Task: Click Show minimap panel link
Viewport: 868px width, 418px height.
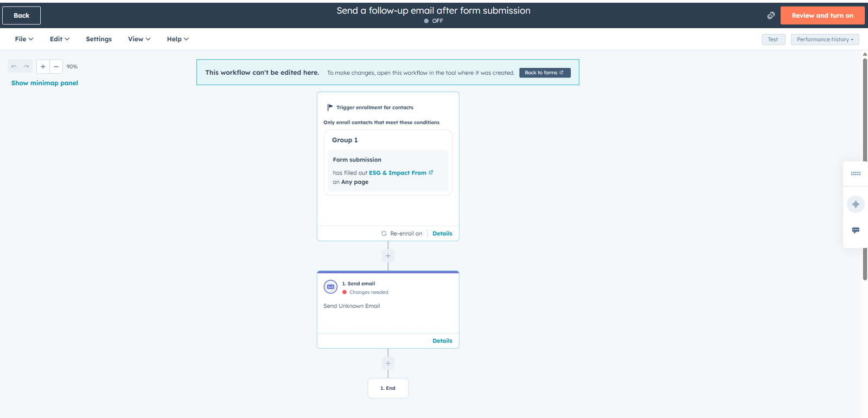Action: point(44,83)
